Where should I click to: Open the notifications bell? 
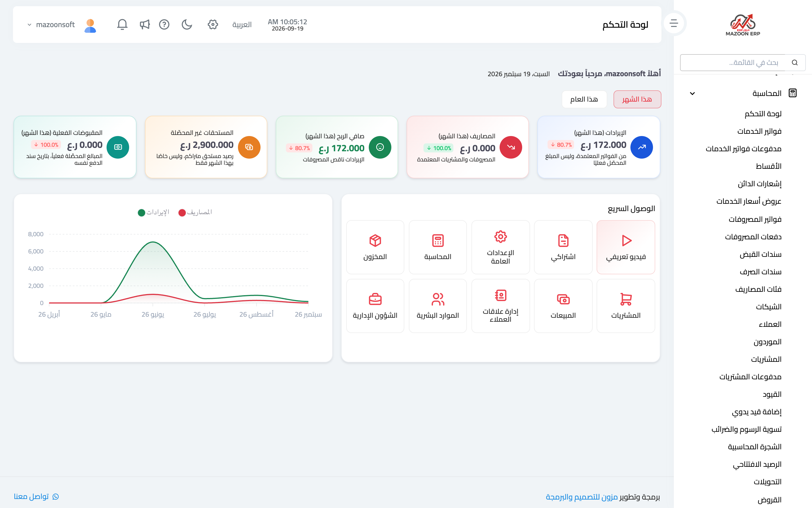[122, 25]
